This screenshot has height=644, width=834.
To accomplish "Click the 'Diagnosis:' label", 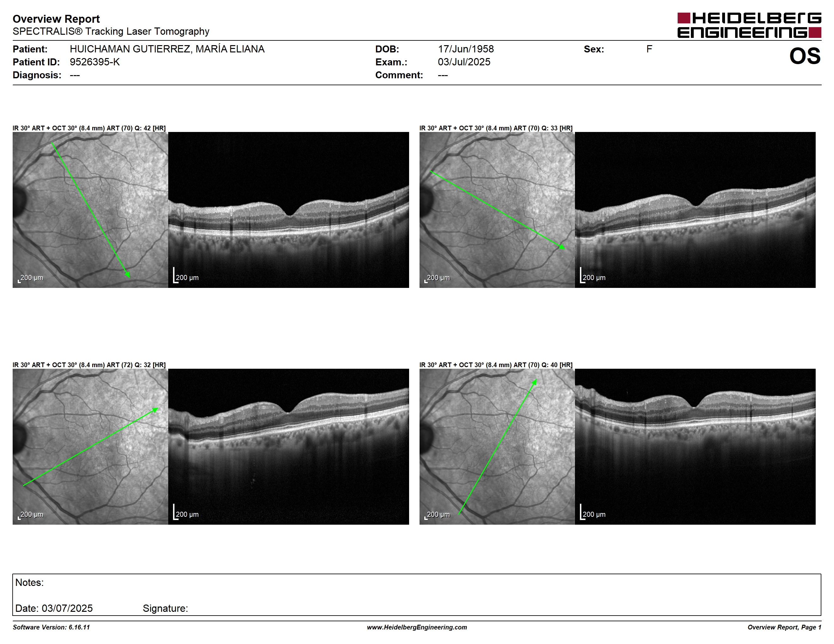I will [x=37, y=75].
